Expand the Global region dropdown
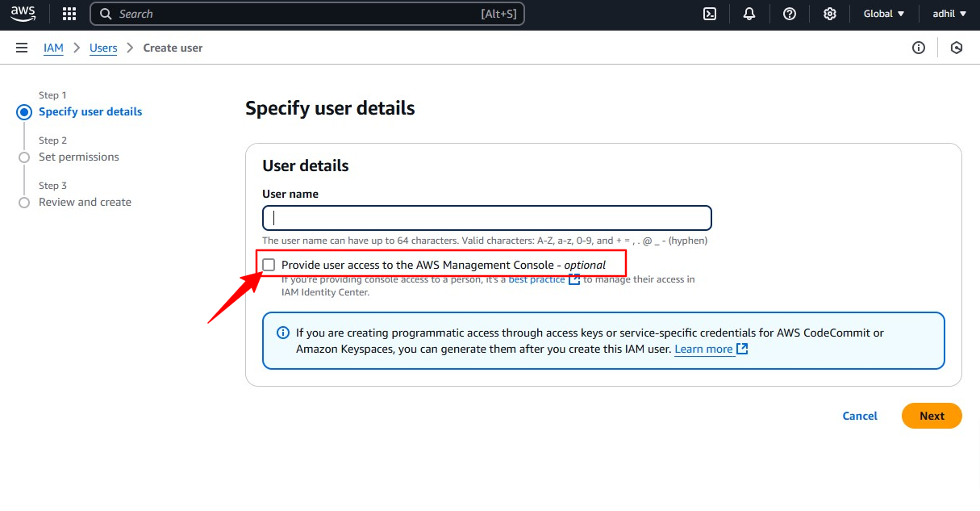This screenshot has width=980, height=511. [x=884, y=14]
